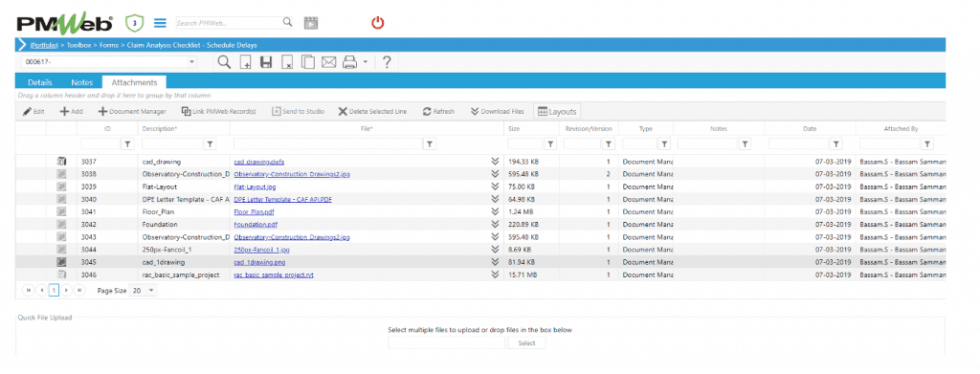Click the Portfolio breadcrumb link
Image resolution: width=980 pixels, height=374 pixels.
click(x=44, y=45)
